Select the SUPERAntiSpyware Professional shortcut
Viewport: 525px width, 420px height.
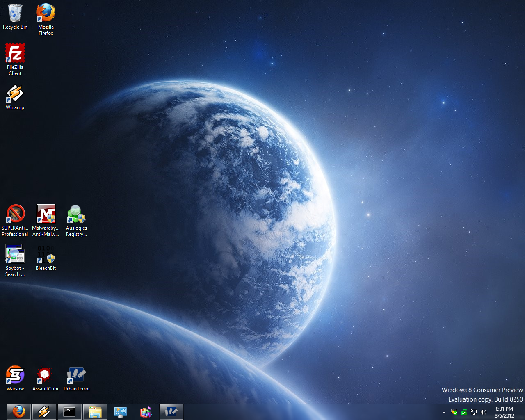pyautogui.click(x=15, y=215)
